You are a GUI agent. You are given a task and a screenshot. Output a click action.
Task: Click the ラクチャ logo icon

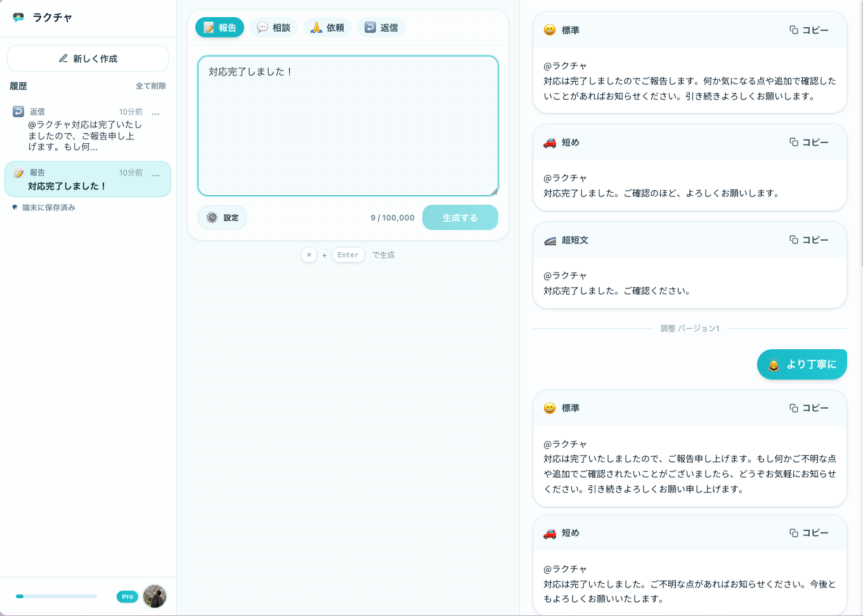pos(18,18)
